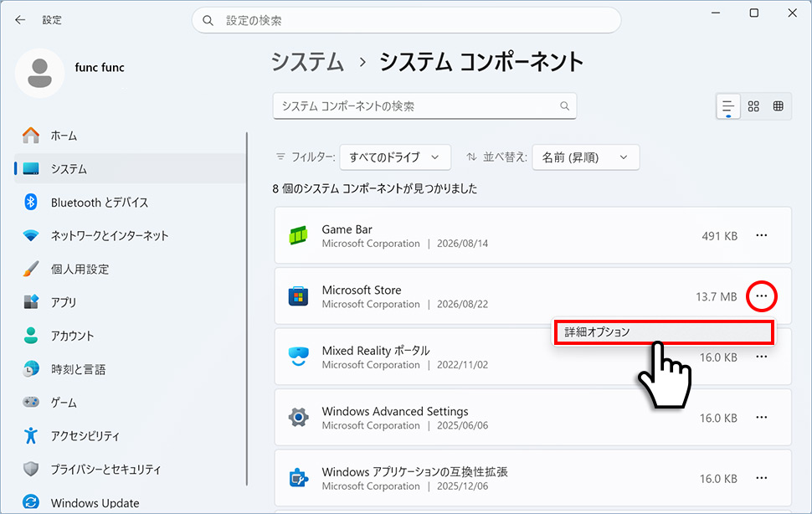Switch to table view layout
Screen dimensions: 812x514
coord(779,106)
